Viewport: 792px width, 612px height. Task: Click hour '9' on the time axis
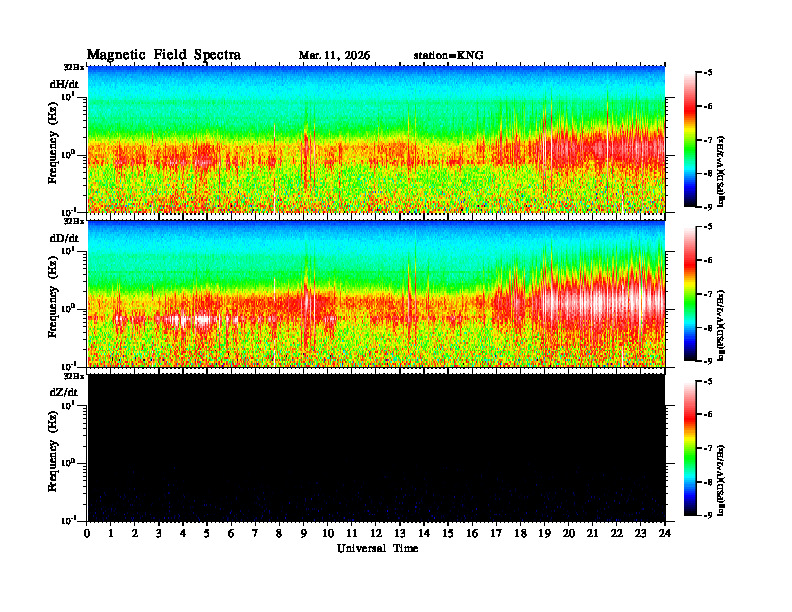coord(304,534)
